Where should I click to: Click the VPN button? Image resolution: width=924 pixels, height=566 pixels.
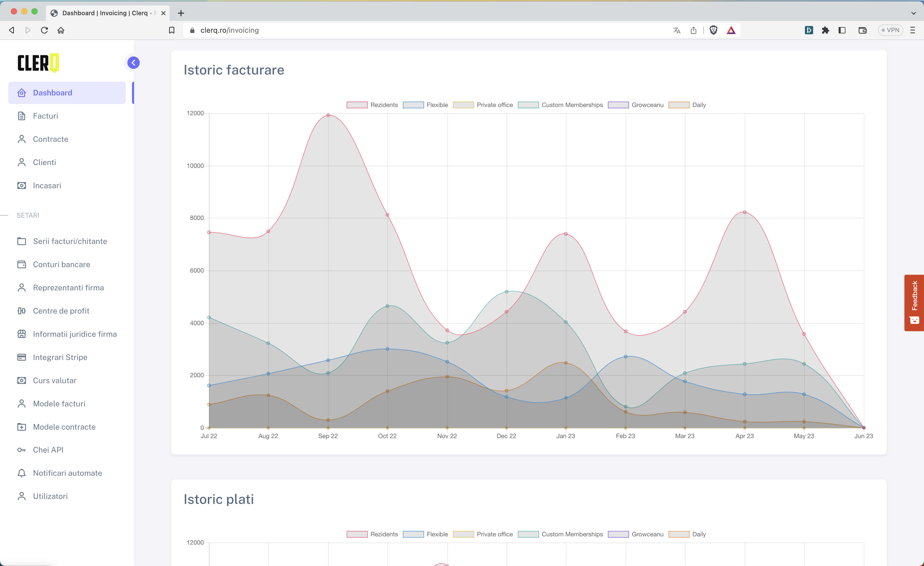point(890,30)
